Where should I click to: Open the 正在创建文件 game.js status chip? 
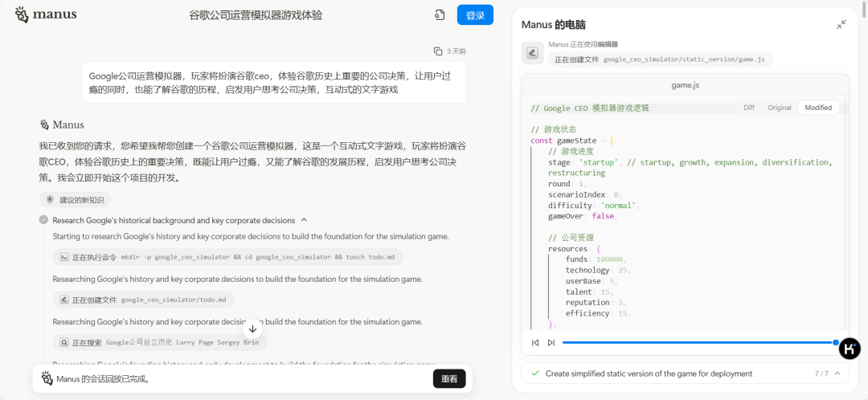661,59
